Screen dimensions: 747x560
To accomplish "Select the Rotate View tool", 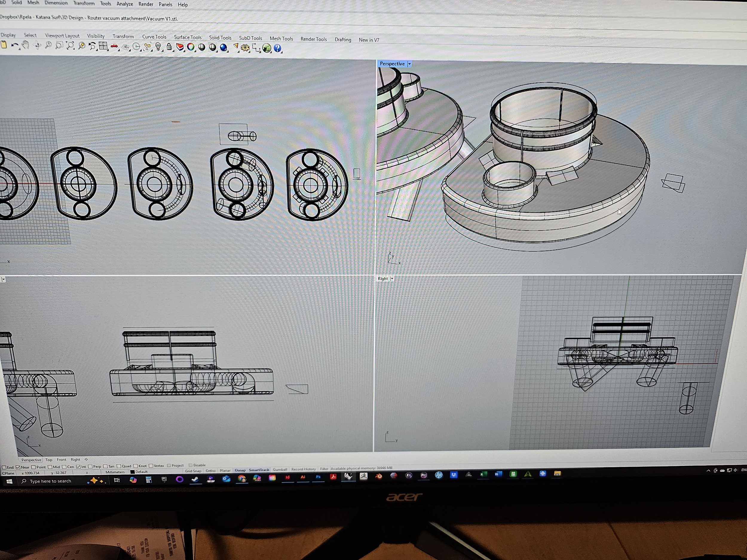I will click(37, 46).
